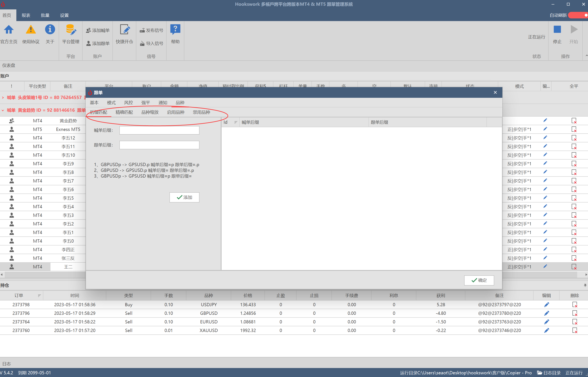Close all positions for 李五5
Screen dimensions: 588x377
click(x=574, y=198)
